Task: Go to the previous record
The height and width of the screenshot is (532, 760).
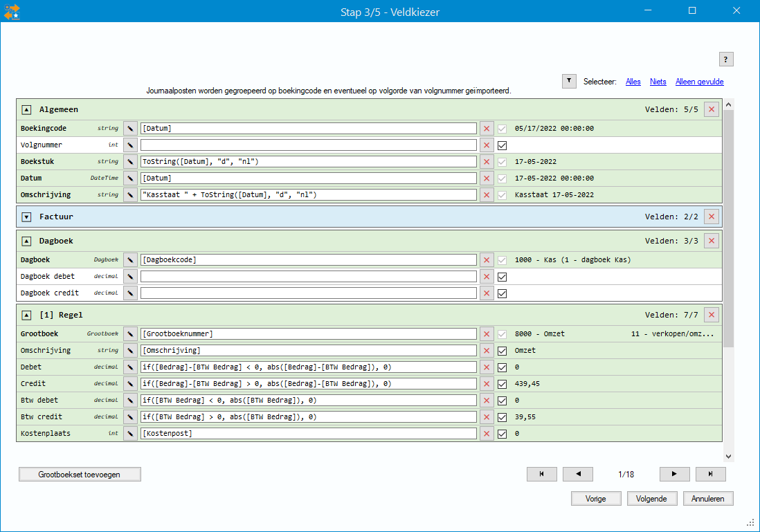Action: click(x=578, y=475)
